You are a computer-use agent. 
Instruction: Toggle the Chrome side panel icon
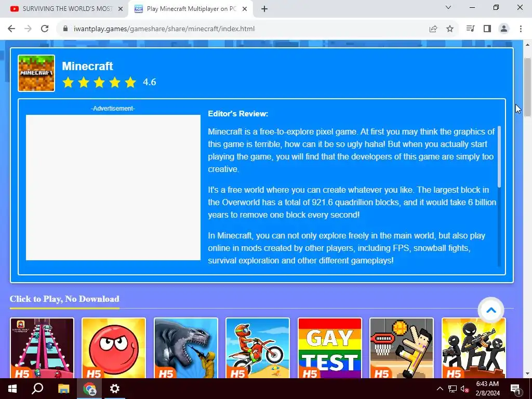487,29
